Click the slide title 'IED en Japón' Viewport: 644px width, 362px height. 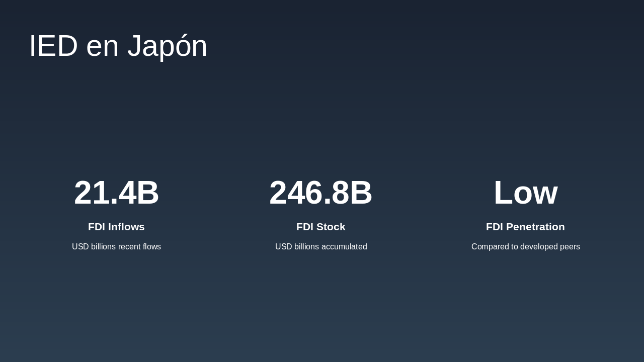click(x=118, y=46)
